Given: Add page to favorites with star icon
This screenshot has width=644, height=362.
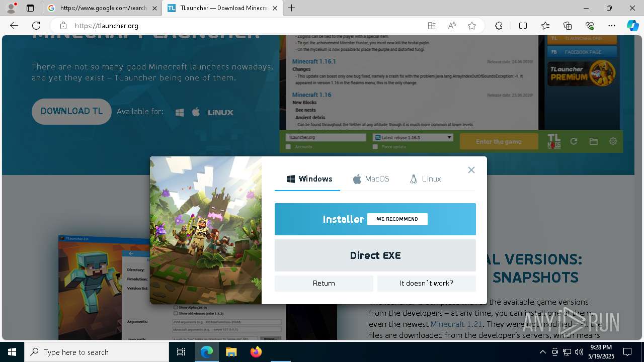Looking at the screenshot, I should point(472,26).
